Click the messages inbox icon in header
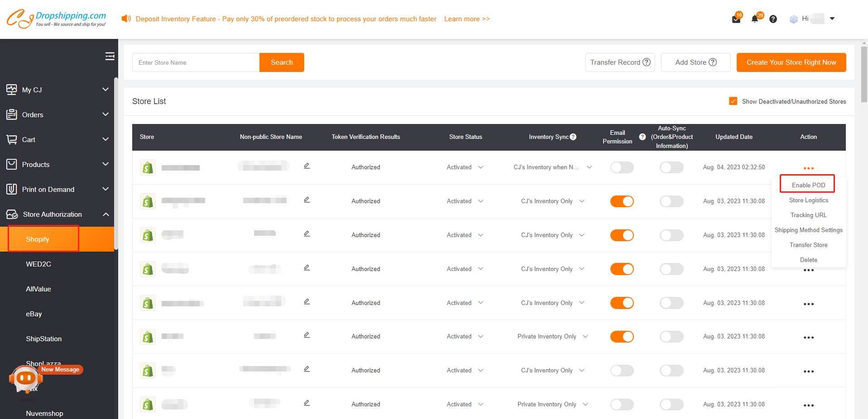Screen dimensions: 868x419 pos(736,19)
